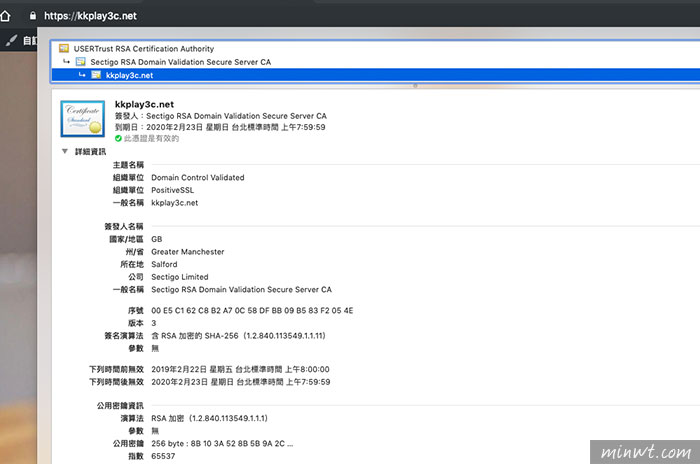Click the padlock icon in address bar
The width and height of the screenshot is (700, 464).
pos(33,16)
